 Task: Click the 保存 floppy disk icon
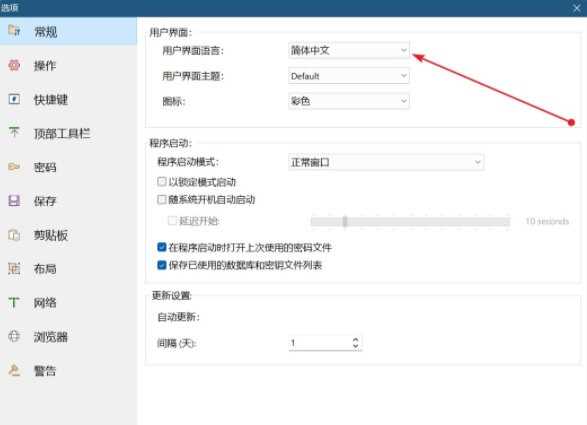point(14,201)
